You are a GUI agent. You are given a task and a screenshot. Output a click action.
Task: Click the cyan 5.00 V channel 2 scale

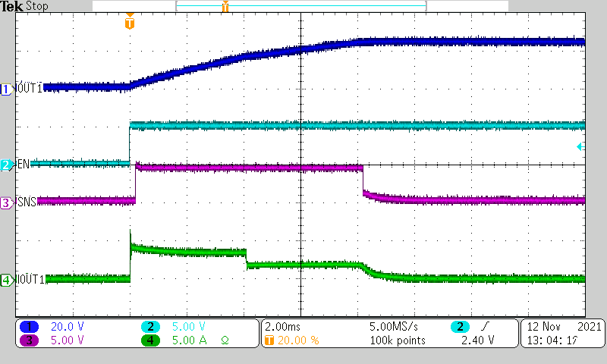(x=188, y=327)
